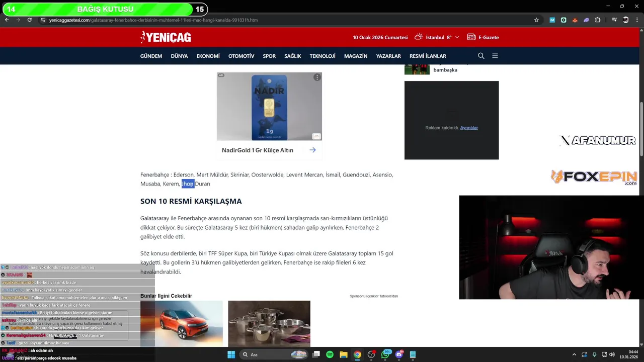Image resolution: width=644 pixels, height=362 pixels.
Task: Open the cookware pots sponsored thumbnail
Action: pos(269,324)
